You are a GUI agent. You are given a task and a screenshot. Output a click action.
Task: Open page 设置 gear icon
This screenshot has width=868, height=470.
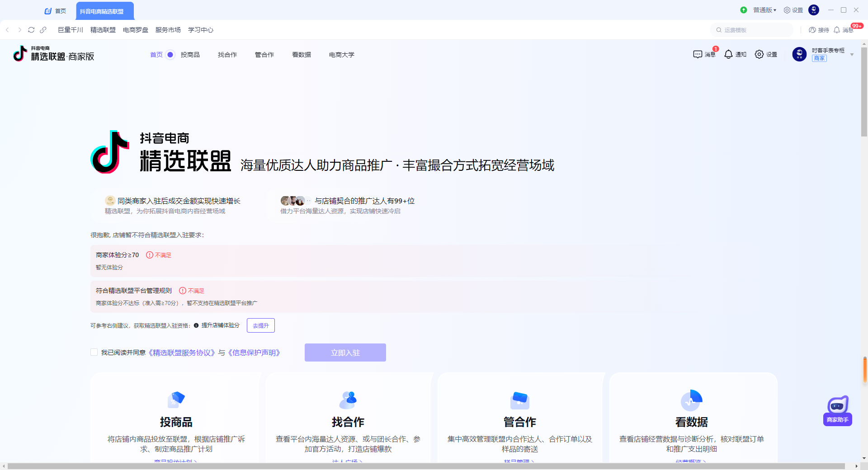759,54
